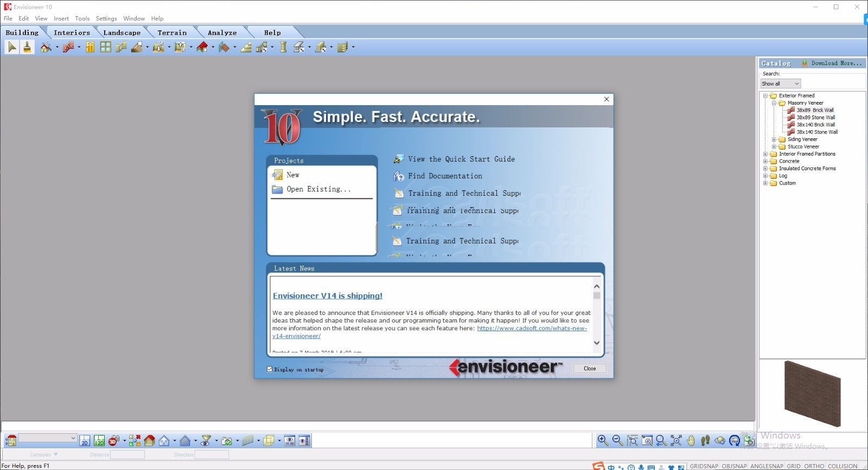The width and height of the screenshot is (868, 470).
Task: Open the dropdown arrow next to Floors tool
Action: click(x=147, y=47)
